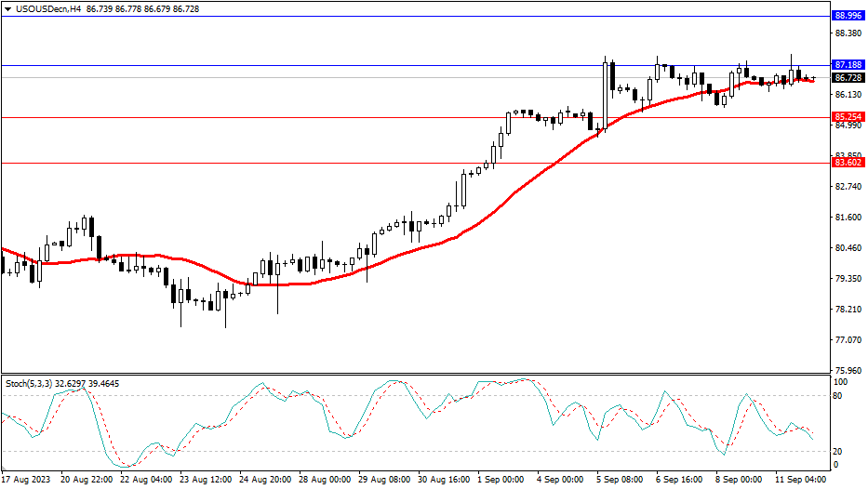Select the red 83.602 price label
This screenshot has width=868, height=489.
click(848, 163)
